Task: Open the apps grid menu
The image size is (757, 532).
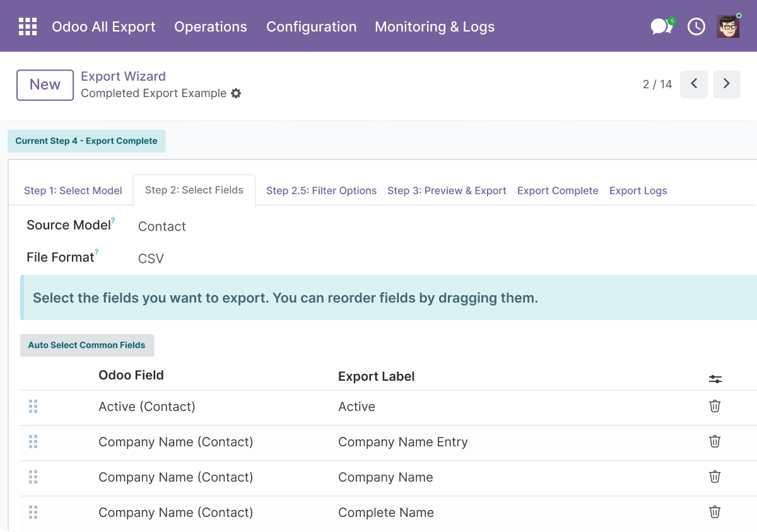Action: tap(28, 26)
